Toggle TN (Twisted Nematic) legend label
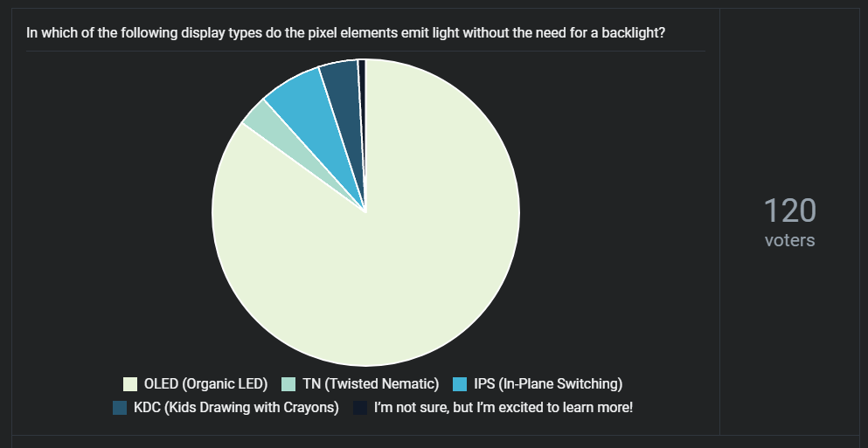Screen dimensions: 868x448 [x=371, y=384]
